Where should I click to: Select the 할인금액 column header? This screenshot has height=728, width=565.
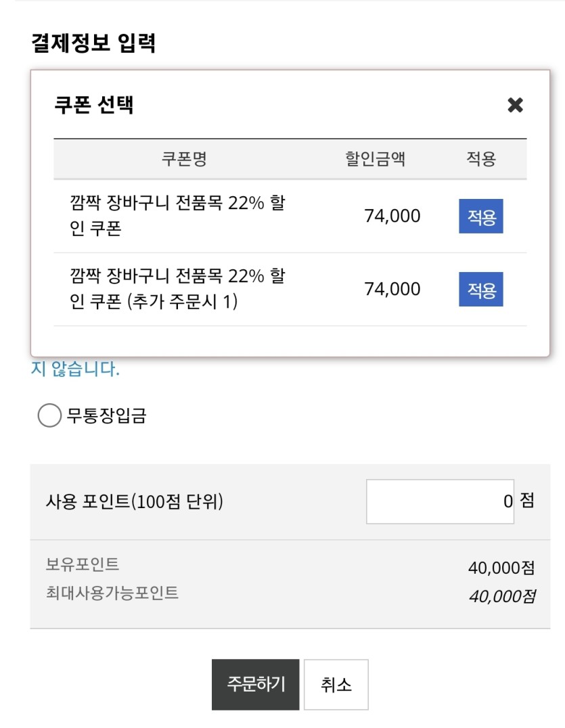point(375,159)
